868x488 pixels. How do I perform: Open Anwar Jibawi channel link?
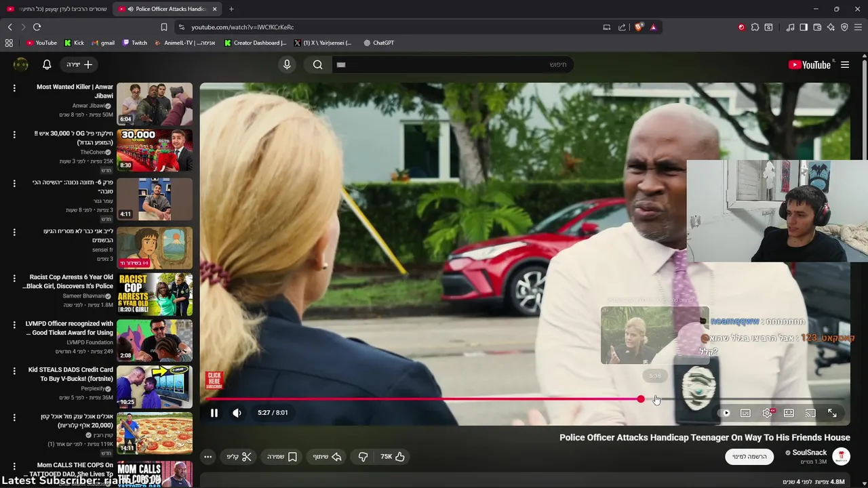pyautogui.click(x=89, y=106)
